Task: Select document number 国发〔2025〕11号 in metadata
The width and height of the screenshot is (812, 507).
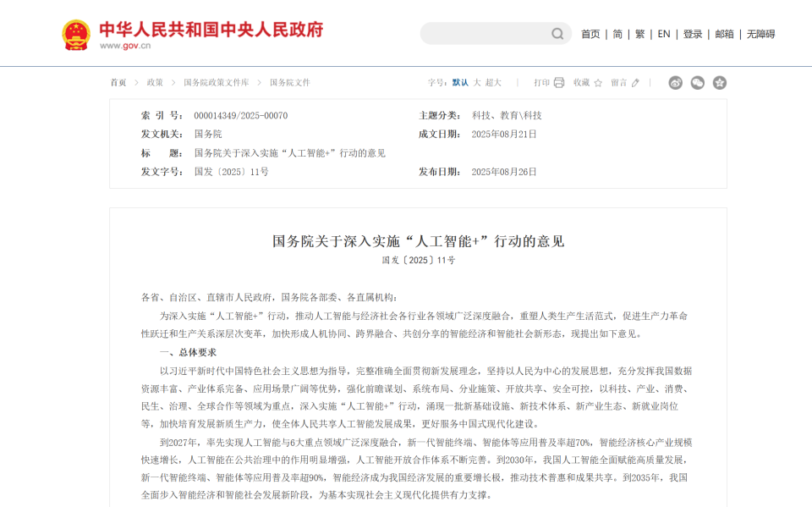Action: pyautogui.click(x=232, y=172)
